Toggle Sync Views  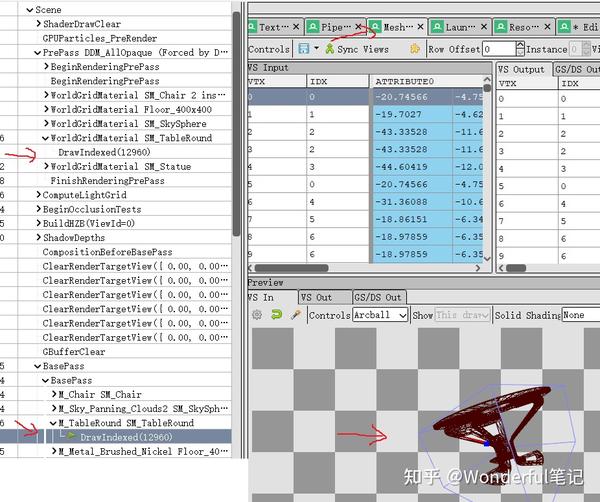(x=357, y=49)
